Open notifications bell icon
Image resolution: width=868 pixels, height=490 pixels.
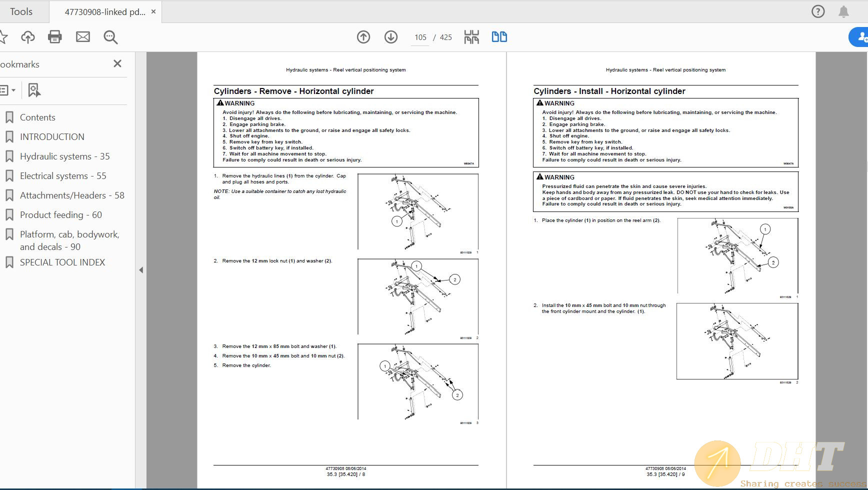[843, 11]
